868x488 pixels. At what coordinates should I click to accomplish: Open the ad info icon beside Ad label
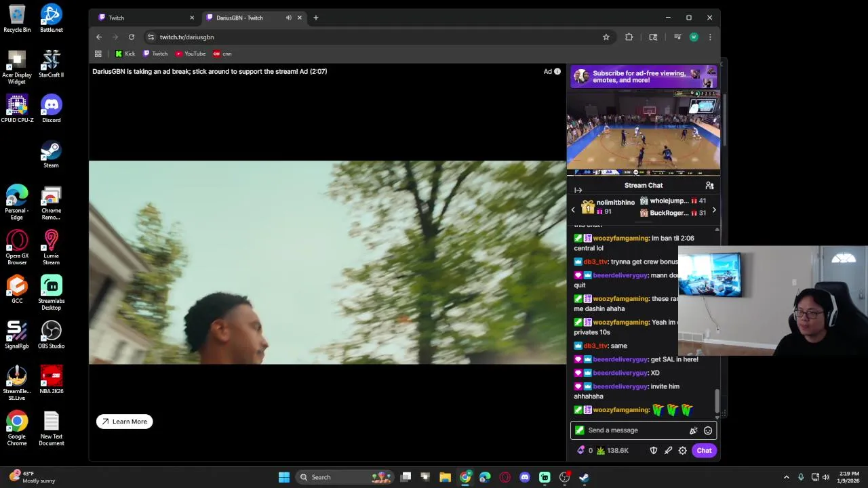point(557,71)
